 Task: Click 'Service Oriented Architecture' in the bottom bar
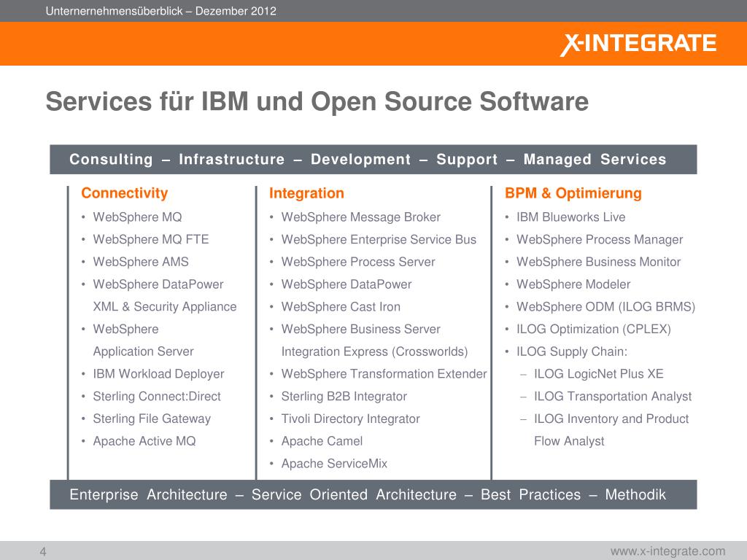[x=354, y=495]
